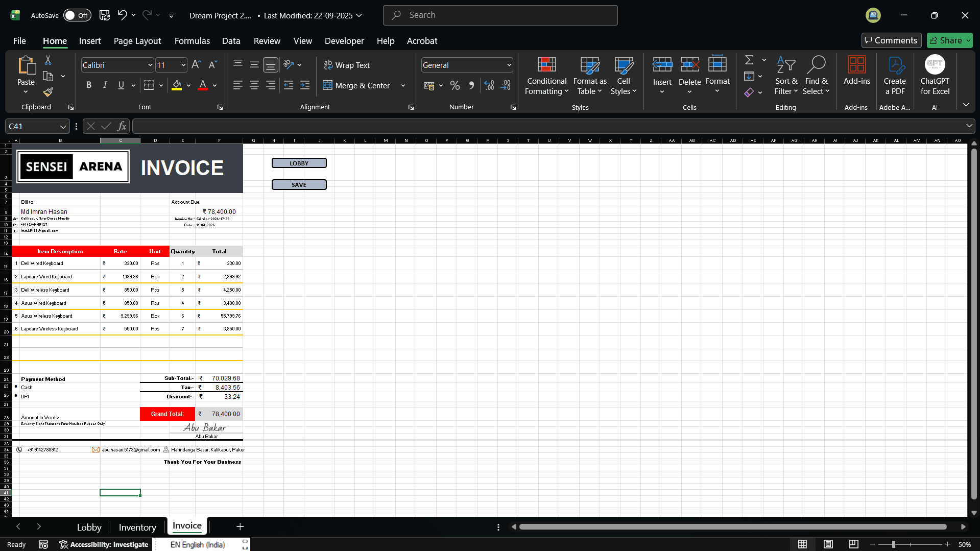The height and width of the screenshot is (551, 980).
Task: Apply yellow Fill Color swatch
Action: coord(177,85)
